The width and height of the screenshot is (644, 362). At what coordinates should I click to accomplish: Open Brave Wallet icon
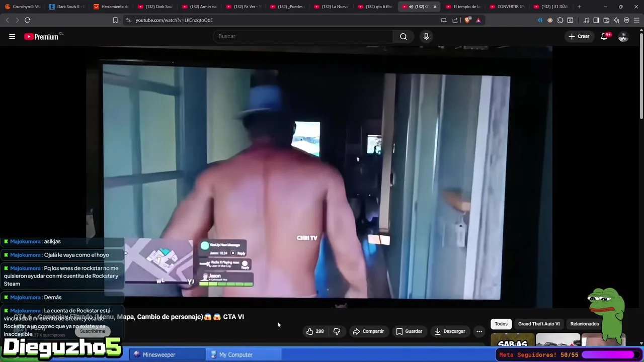pyautogui.click(x=606, y=20)
